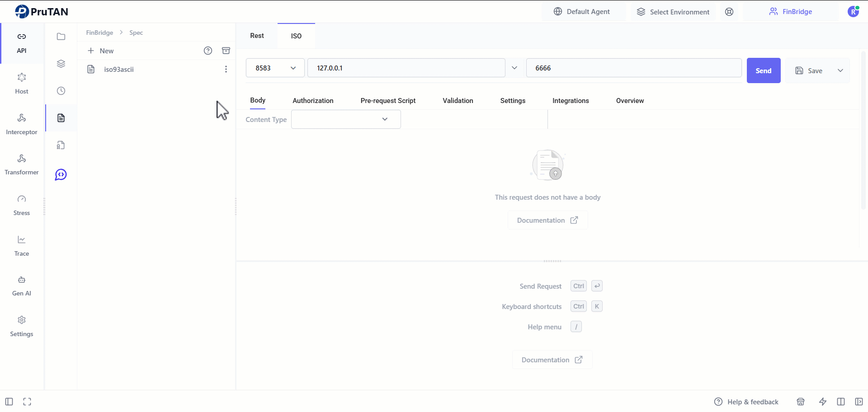Click the collections folder icon
The width and height of the screenshot is (868, 412).
coord(61,37)
